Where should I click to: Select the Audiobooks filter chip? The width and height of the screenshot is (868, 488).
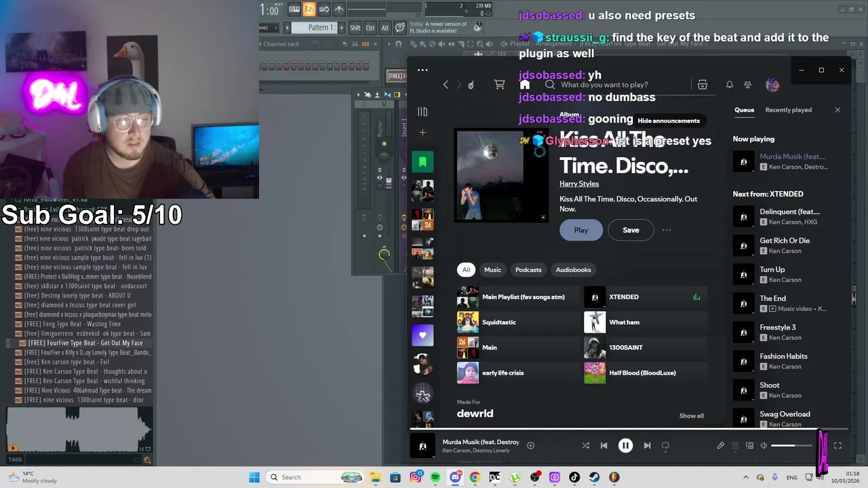click(573, 270)
